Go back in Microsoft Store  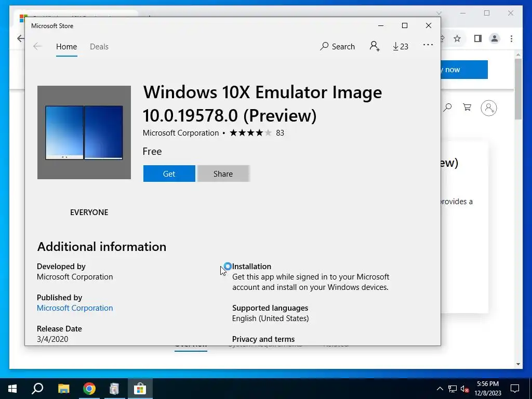pyautogui.click(x=37, y=46)
